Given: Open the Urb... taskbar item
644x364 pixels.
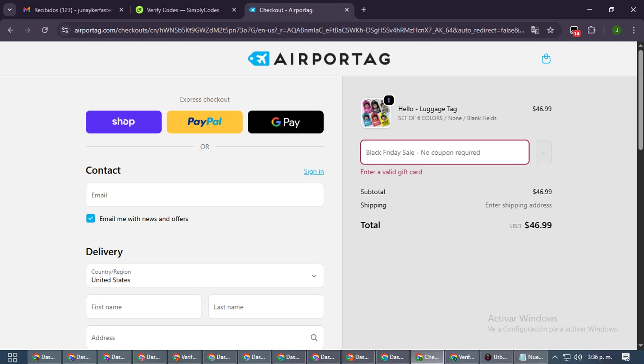Looking at the screenshot, I should pyautogui.click(x=496, y=357).
